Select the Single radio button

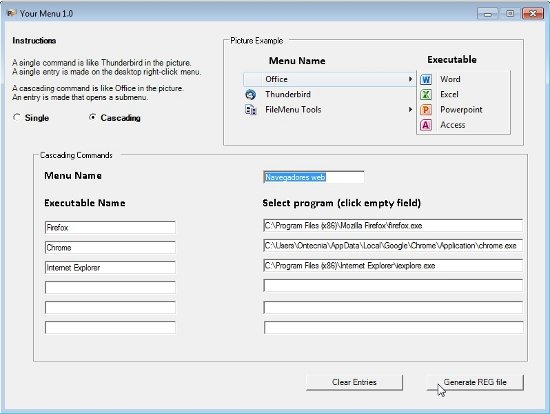point(17,118)
